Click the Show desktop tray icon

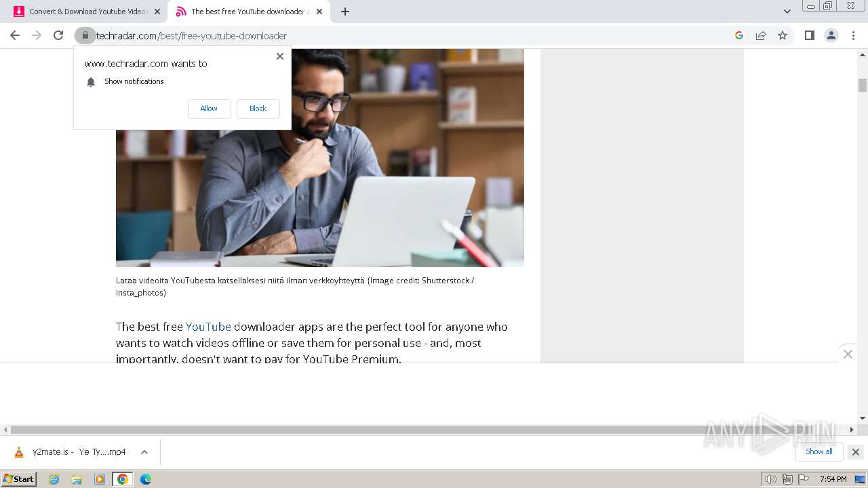(x=860, y=479)
